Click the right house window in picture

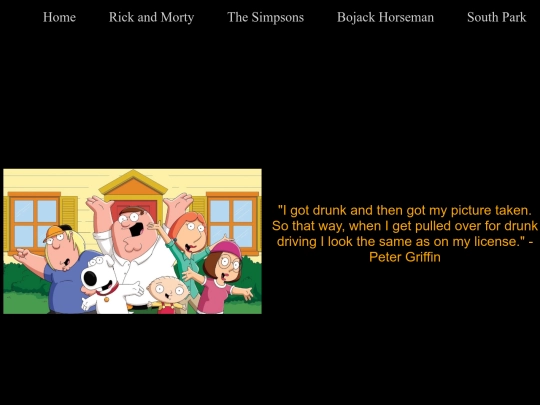pyautogui.click(x=232, y=220)
